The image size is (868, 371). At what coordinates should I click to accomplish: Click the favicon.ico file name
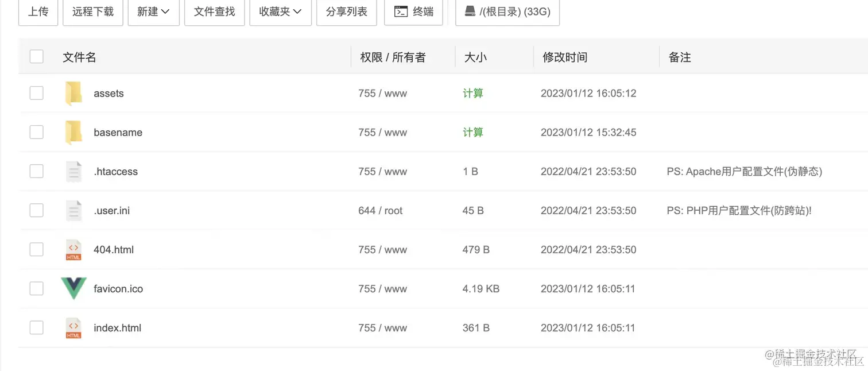pyautogui.click(x=118, y=289)
